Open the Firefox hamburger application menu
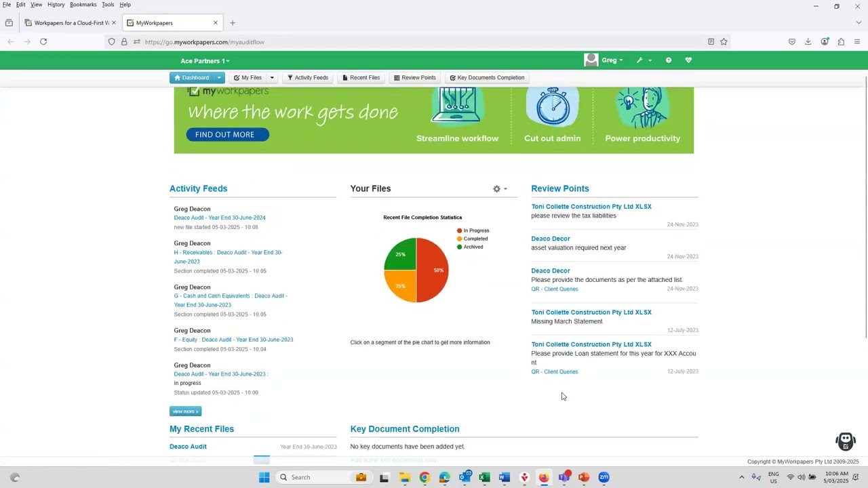 [858, 42]
